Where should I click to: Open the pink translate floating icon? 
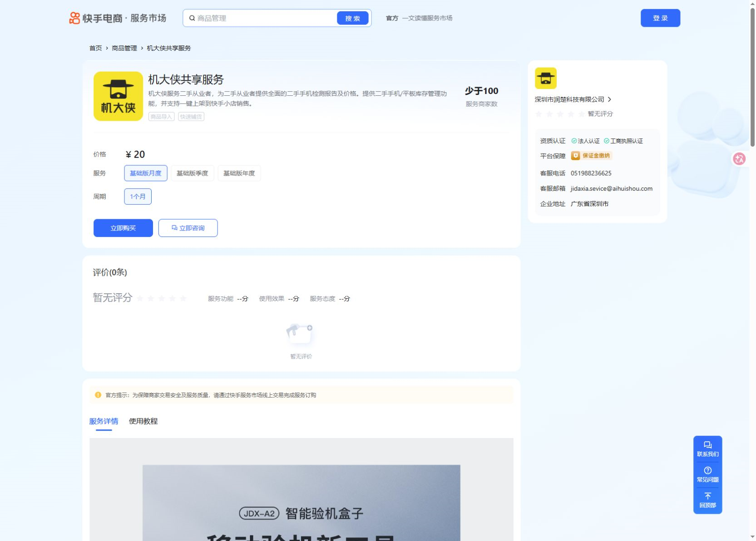click(739, 159)
